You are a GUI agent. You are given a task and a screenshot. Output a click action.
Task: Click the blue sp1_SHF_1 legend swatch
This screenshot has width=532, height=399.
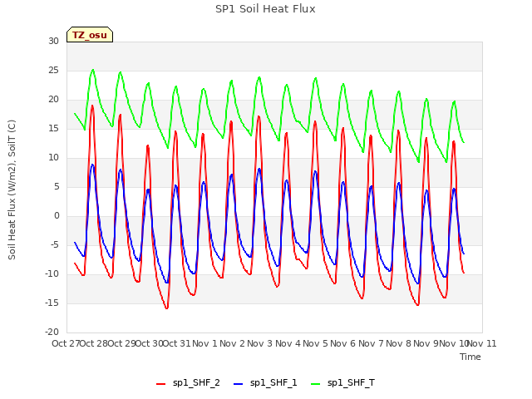coord(239,384)
